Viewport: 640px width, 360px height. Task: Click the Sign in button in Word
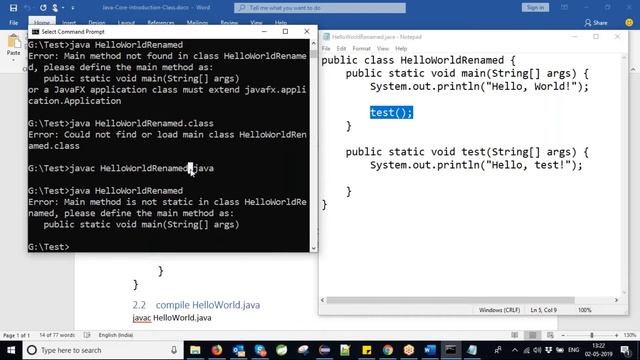pyautogui.click(x=535, y=7)
